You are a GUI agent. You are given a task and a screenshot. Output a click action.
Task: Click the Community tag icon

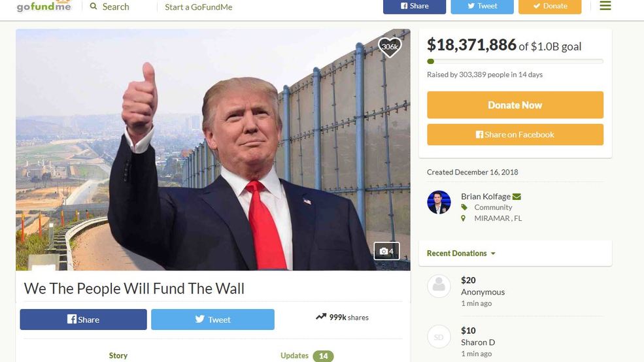(x=464, y=207)
